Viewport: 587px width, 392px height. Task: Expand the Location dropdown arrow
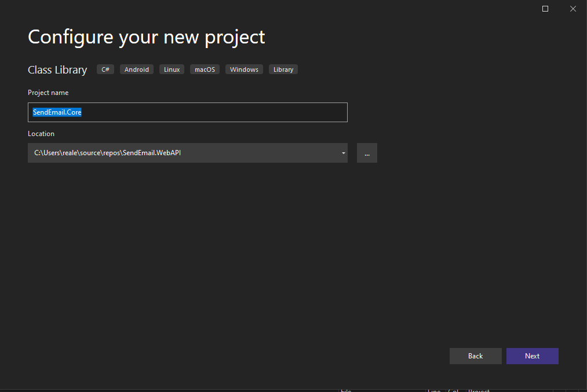click(x=343, y=153)
